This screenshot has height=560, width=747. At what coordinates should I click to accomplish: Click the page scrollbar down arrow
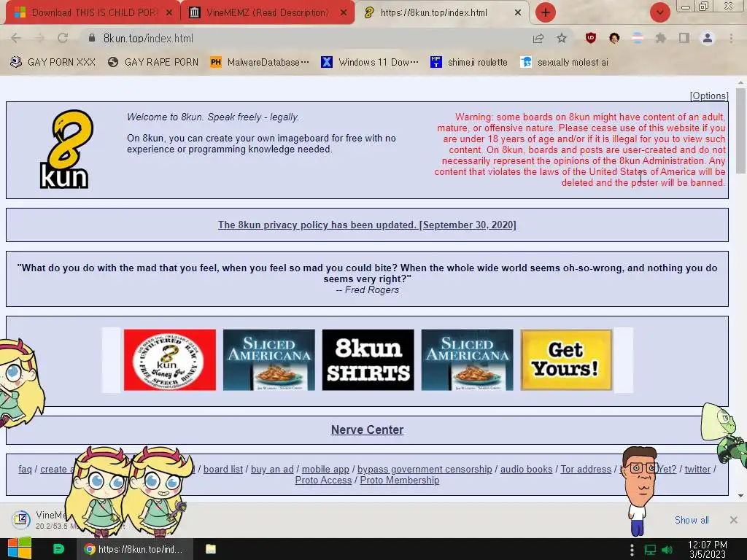pos(740,496)
